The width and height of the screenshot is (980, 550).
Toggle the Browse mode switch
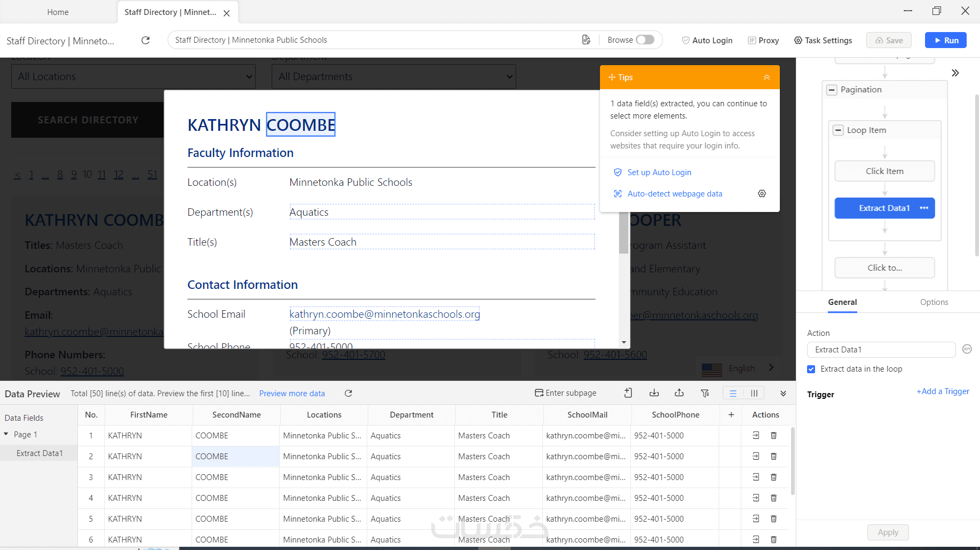(645, 40)
